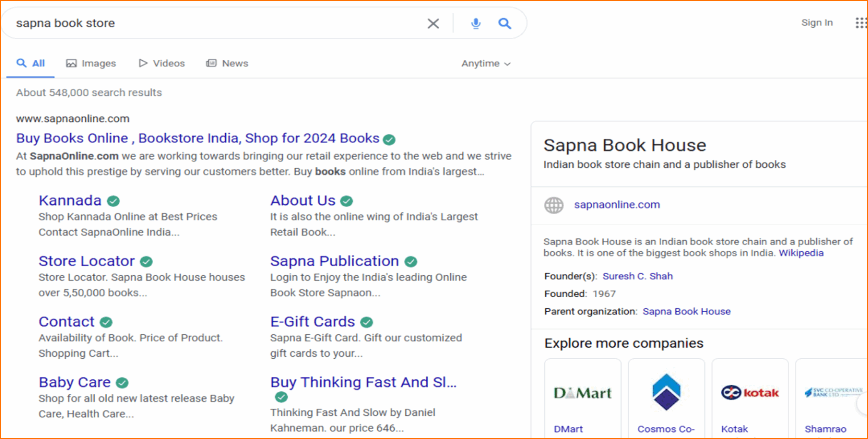Open the News tab

(x=227, y=63)
